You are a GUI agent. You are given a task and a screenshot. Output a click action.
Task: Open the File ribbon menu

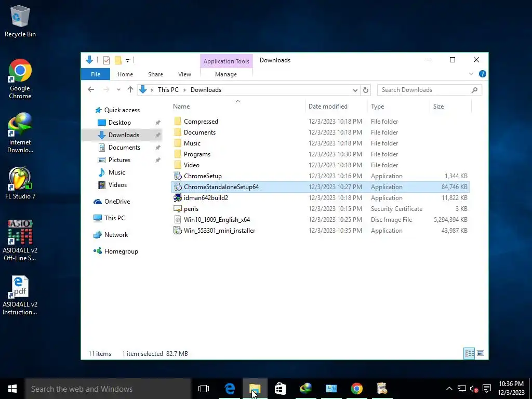[96, 74]
